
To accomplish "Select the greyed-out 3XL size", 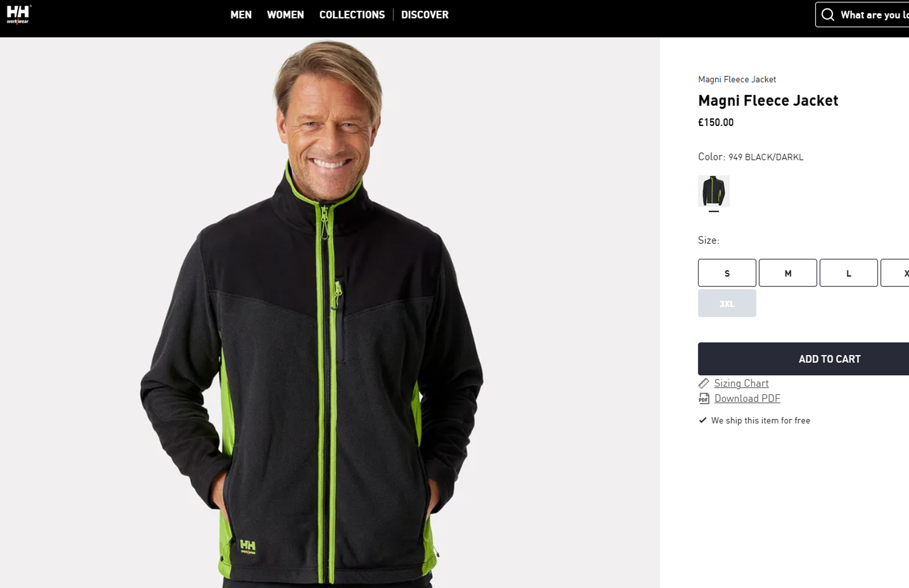I will 727,303.
